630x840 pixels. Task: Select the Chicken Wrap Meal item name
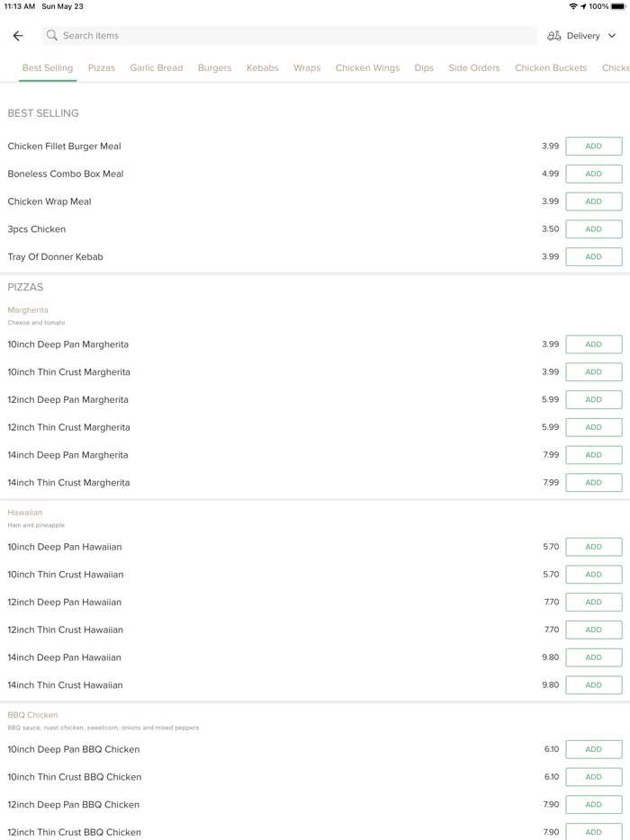pos(49,201)
